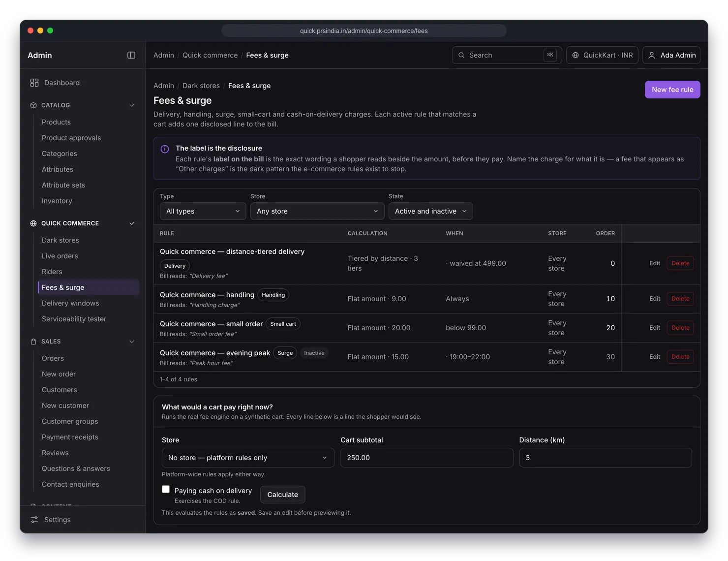Click the ⌘K shortcut badge

tap(550, 55)
